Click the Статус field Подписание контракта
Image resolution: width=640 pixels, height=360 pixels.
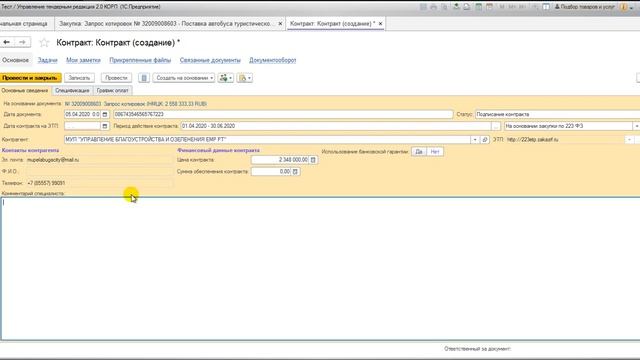(558, 115)
